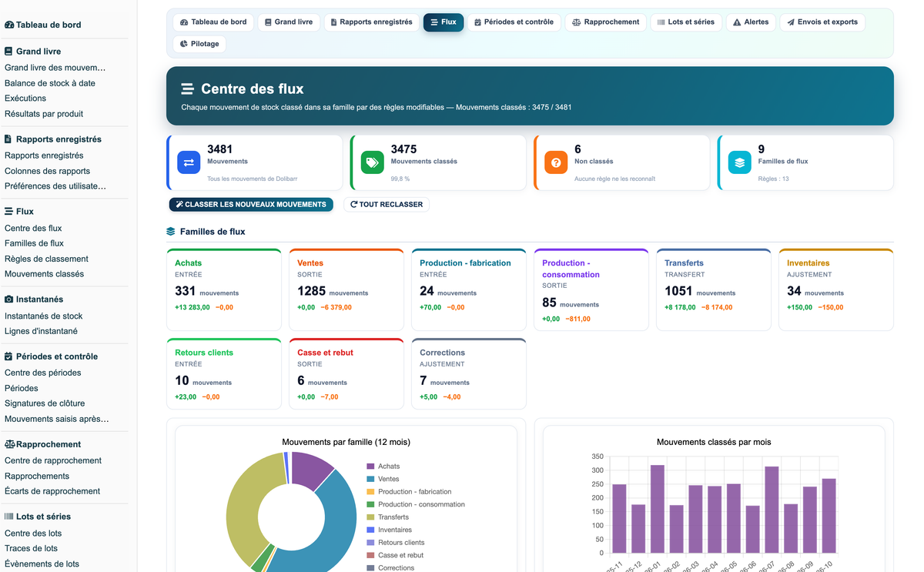The width and height of the screenshot is (924, 572).
Task: Open Centre des périodes link
Action: (x=42, y=373)
